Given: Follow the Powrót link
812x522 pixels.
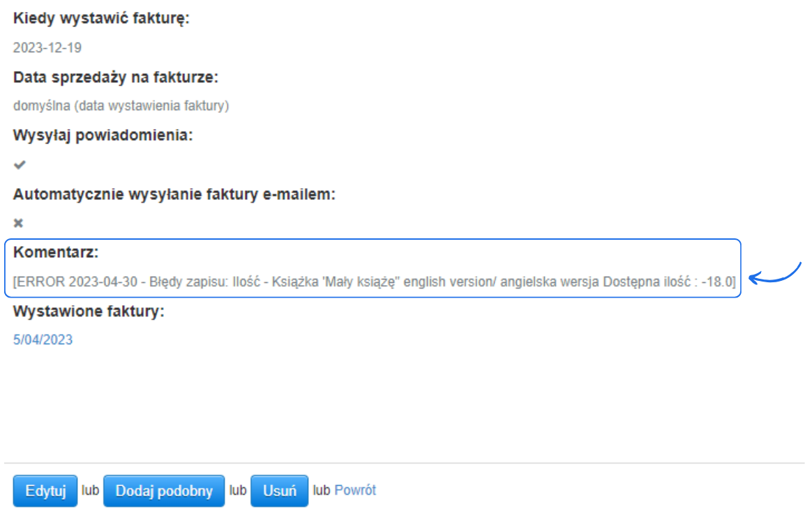Looking at the screenshot, I should coord(355,490).
